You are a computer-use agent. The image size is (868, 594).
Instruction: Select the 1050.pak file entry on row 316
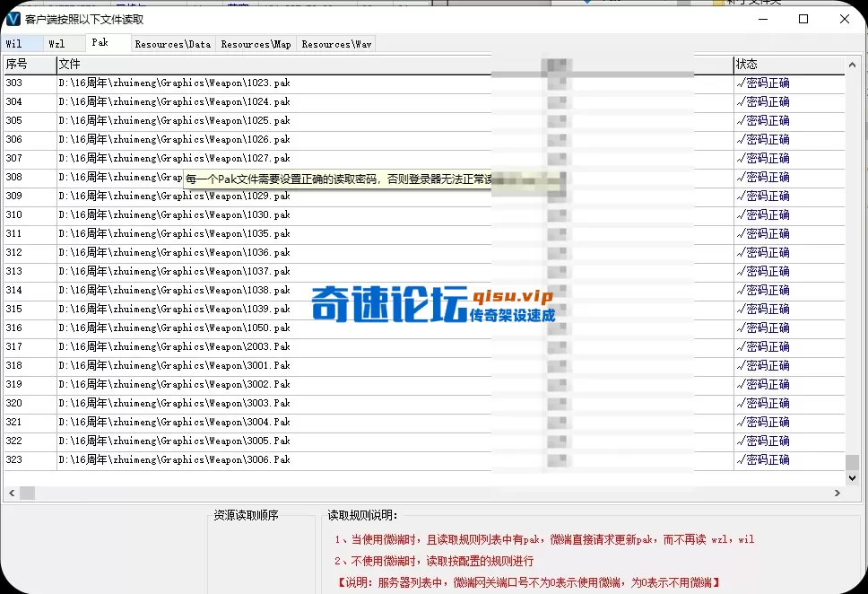(175, 328)
